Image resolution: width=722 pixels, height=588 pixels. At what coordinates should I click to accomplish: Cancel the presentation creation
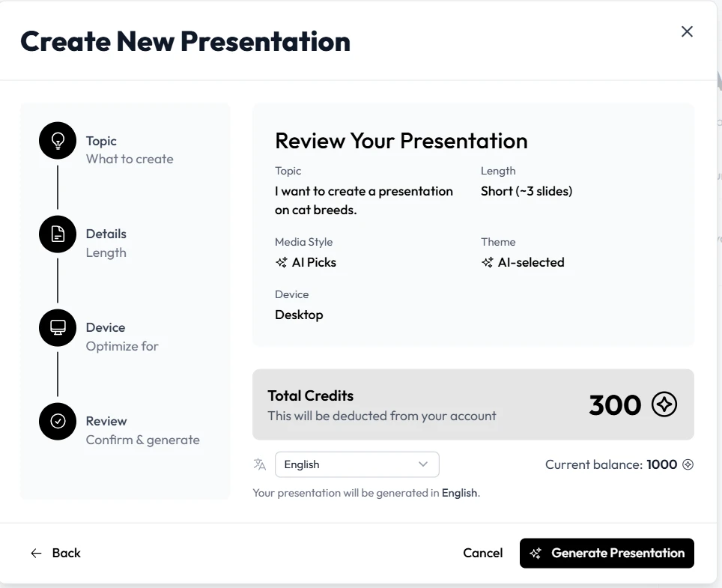pos(482,553)
